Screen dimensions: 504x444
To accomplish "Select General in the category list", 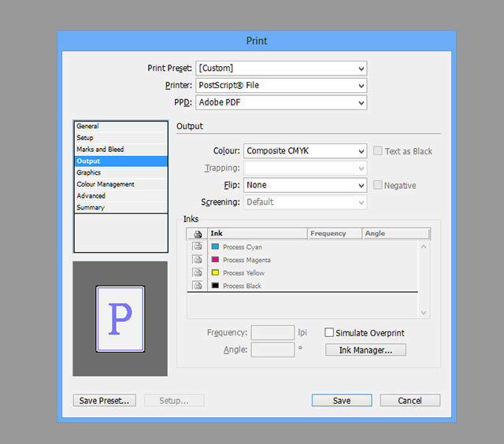I will [x=120, y=126].
